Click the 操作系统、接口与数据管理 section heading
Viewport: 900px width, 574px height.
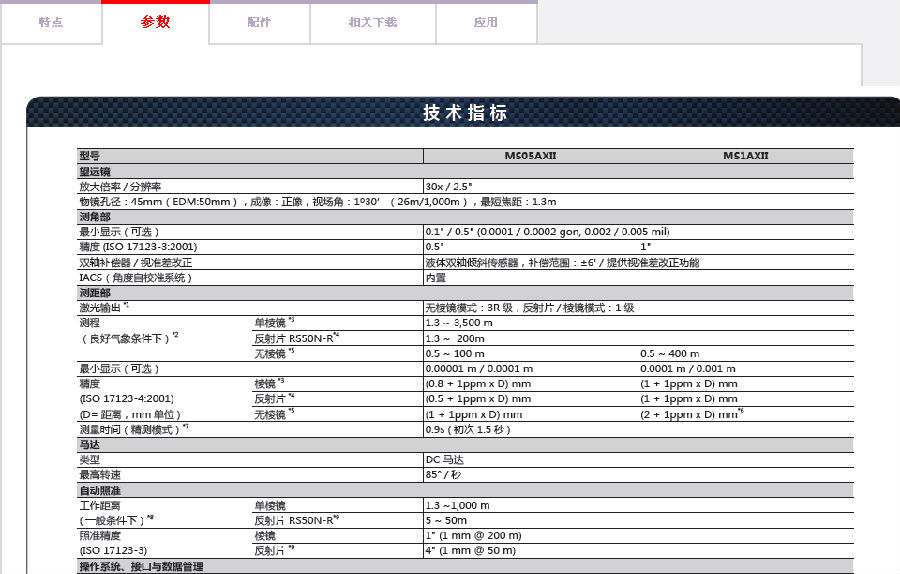[141, 567]
